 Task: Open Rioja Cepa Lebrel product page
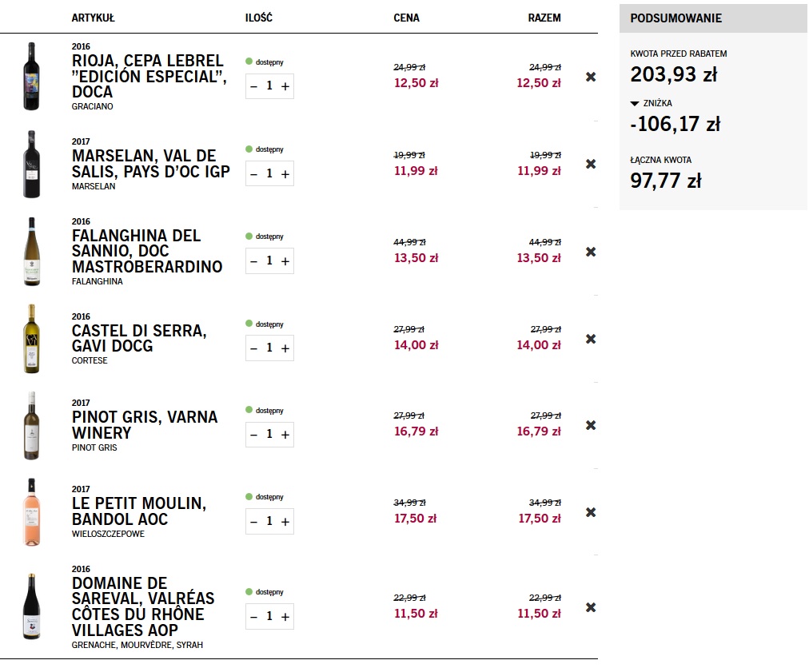(x=149, y=77)
